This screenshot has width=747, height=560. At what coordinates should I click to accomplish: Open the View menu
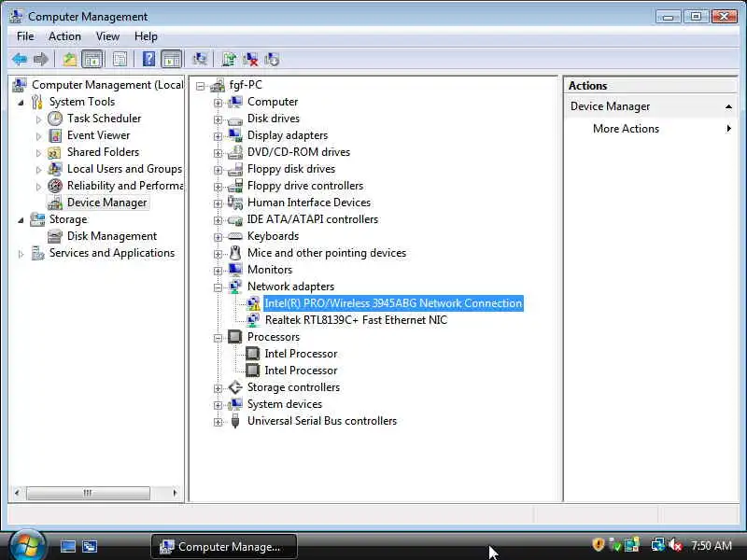click(x=107, y=36)
